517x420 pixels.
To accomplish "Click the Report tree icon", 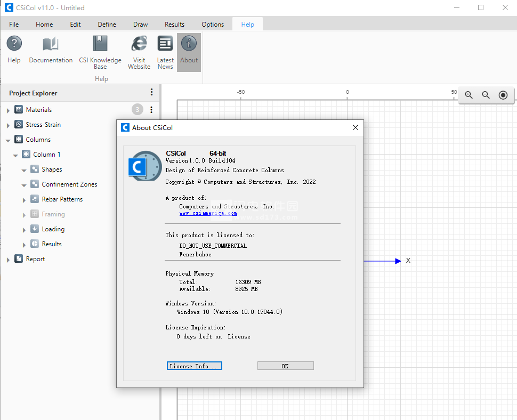I will click(x=19, y=259).
